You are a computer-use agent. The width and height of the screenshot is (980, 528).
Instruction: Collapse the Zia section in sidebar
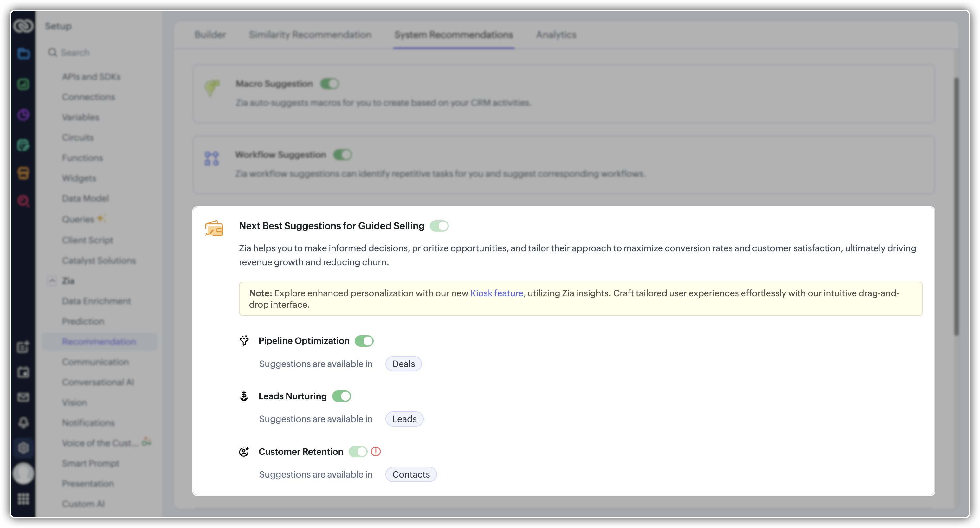53,281
